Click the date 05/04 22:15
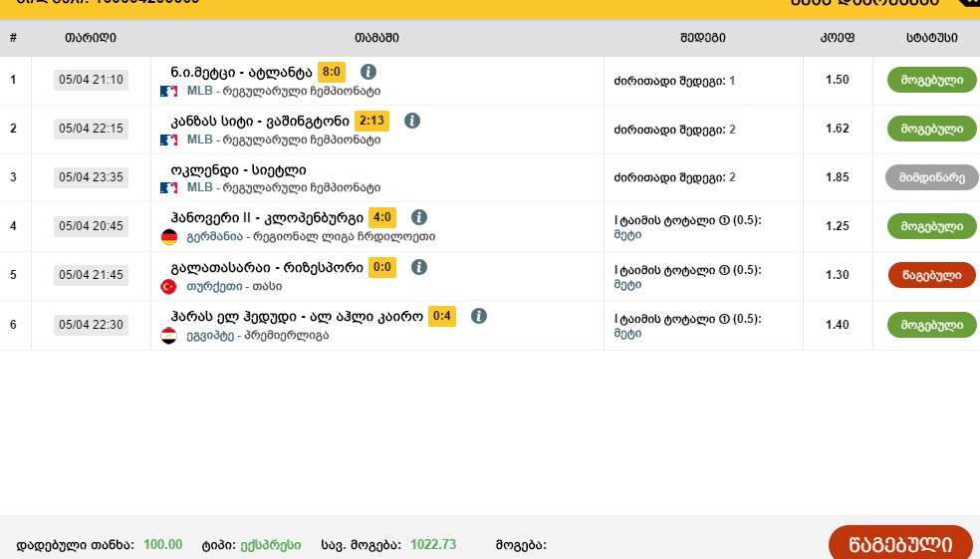The width and height of the screenshot is (980, 559). [x=92, y=129]
